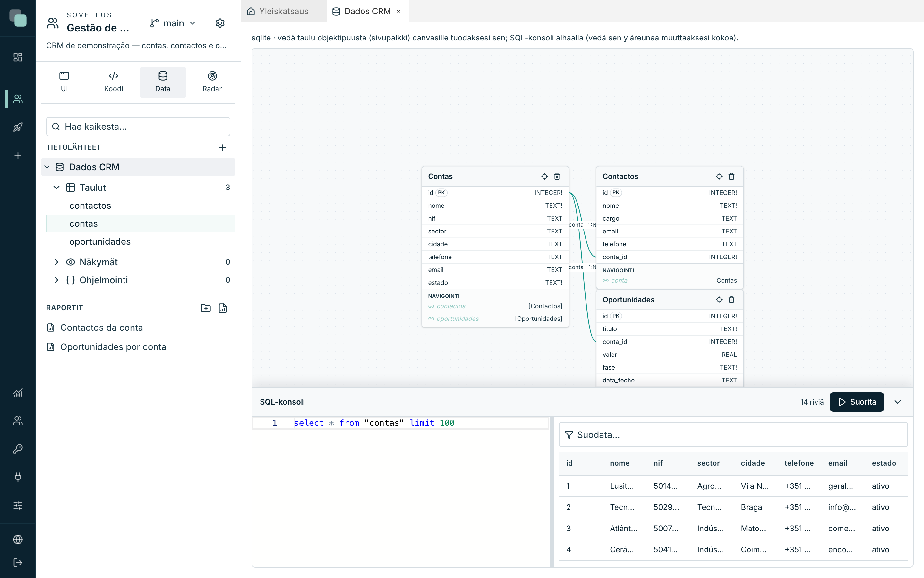Viewport: 924px width, 578px height.
Task: Click the Suodata filter field
Action: coord(733,435)
